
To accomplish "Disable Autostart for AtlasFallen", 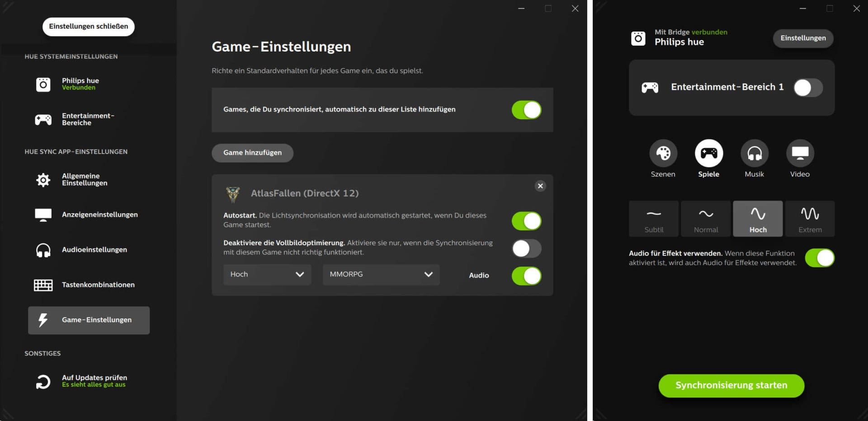I will coord(526,221).
